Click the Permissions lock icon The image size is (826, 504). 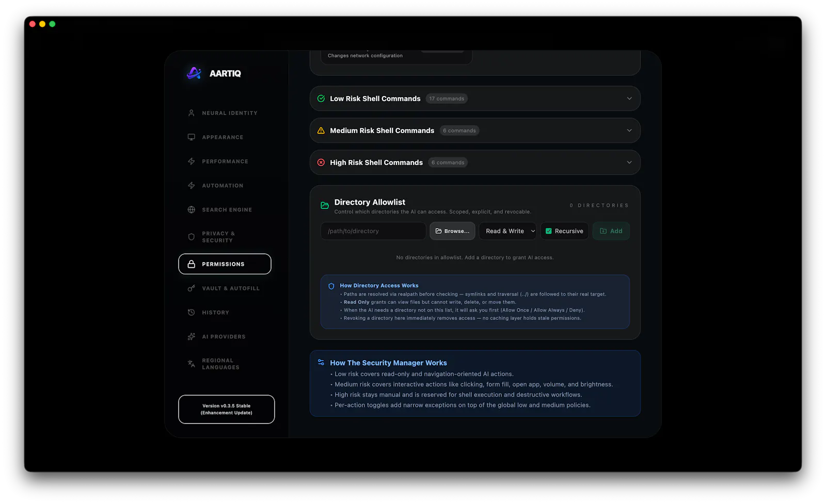192,264
